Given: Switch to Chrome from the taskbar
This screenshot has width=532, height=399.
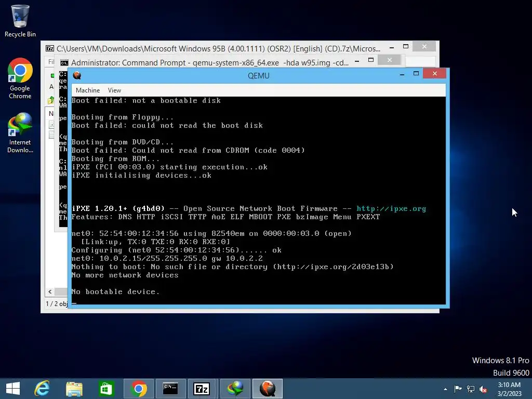Looking at the screenshot, I should pyautogui.click(x=138, y=389).
